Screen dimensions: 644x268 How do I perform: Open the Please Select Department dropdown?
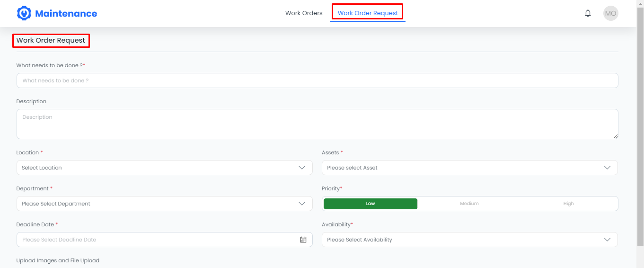[164, 204]
